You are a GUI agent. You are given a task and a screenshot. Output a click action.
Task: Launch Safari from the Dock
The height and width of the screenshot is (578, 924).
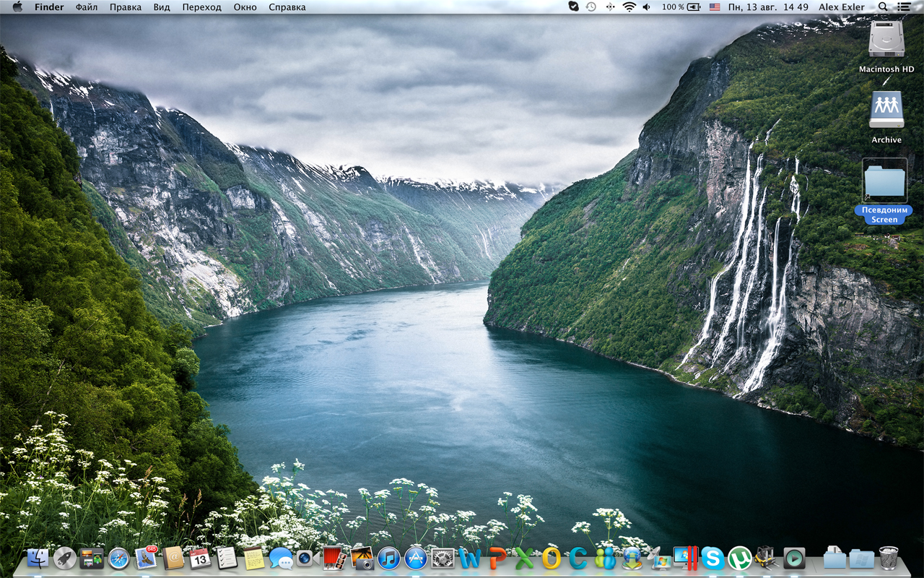pyautogui.click(x=118, y=558)
